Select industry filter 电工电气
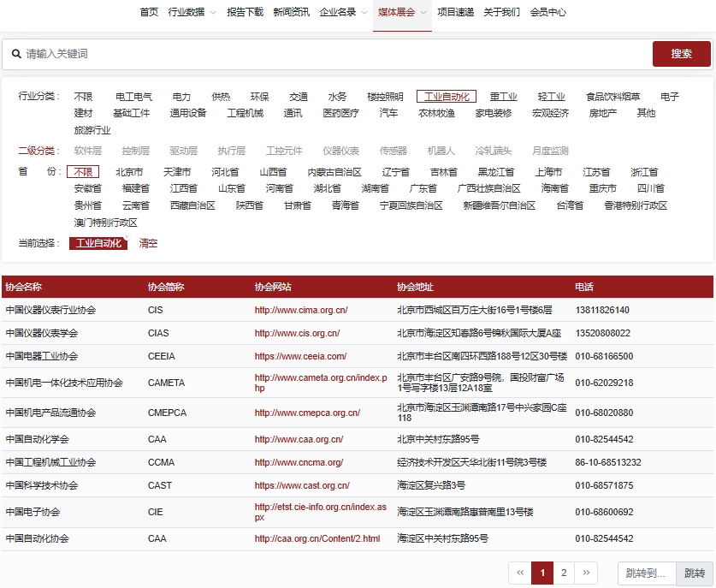Viewport: 716px width, 588px height. pos(133,97)
